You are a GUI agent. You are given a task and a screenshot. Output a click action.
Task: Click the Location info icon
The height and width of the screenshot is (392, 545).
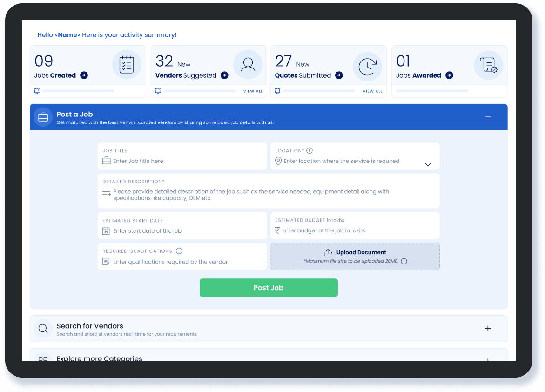(310, 150)
